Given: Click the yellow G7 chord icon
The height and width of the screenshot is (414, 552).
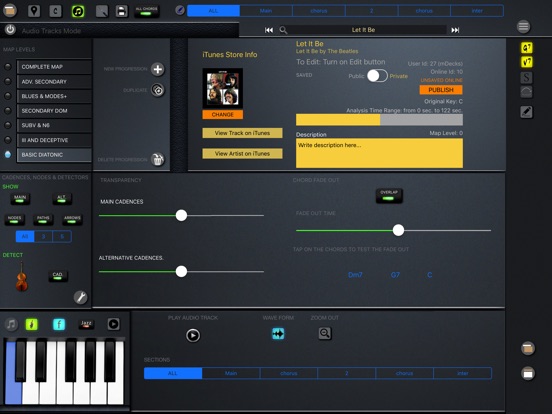Looking at the screenshot, I should 527,48.
